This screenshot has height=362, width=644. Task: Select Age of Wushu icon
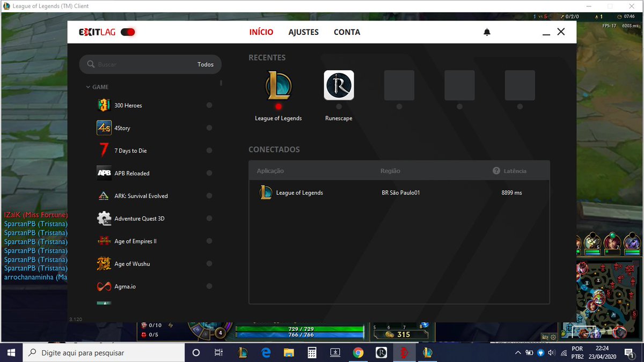coord(104,264)
